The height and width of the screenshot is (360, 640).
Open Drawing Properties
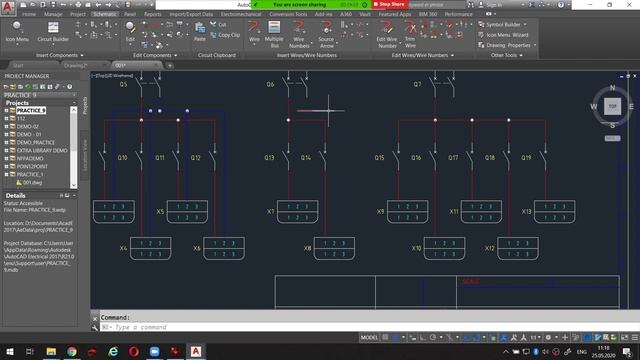507,45
